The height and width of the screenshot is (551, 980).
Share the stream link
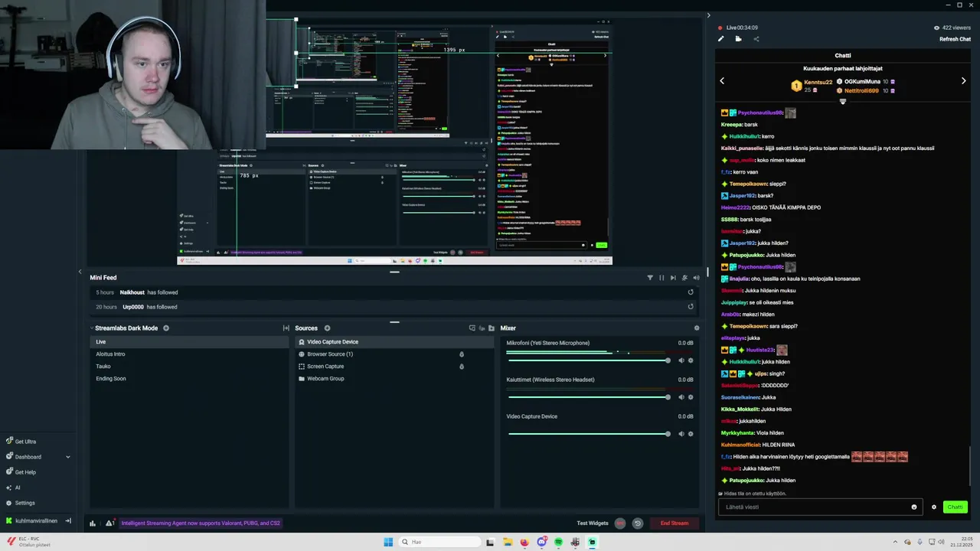tap(756, 39)
